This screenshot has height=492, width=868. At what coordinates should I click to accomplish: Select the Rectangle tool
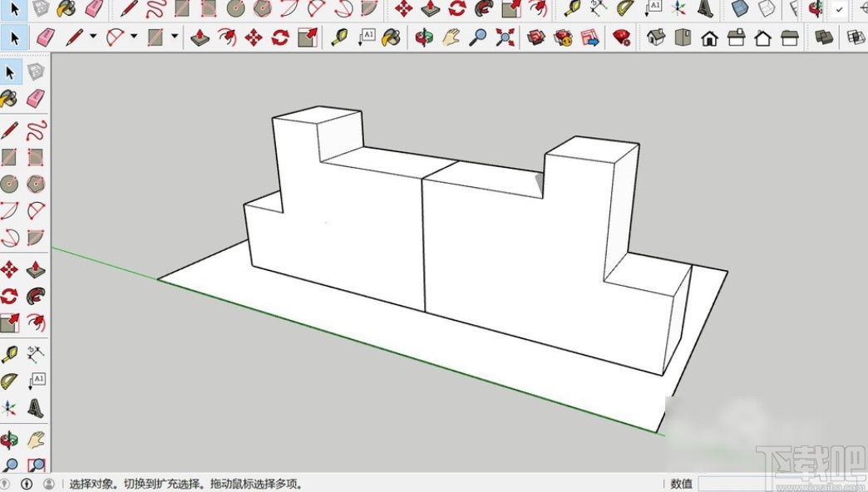tap(154, 37)
